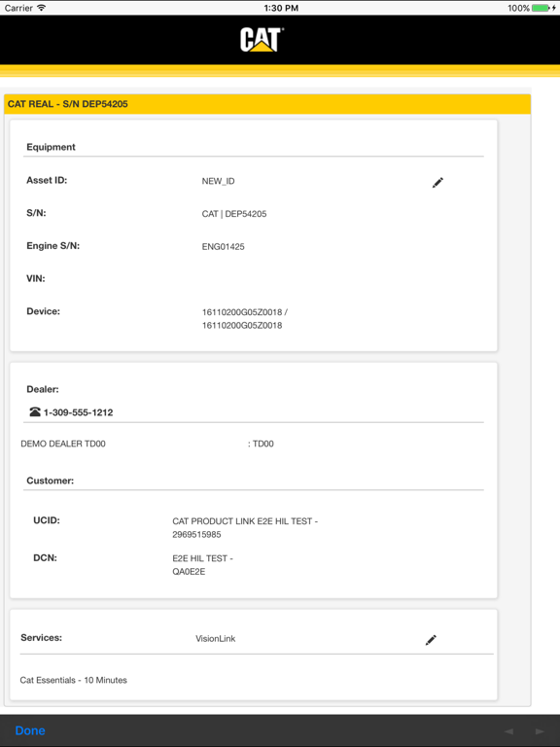This screenshot has height=747, width=560.
Task: Edit the Asset ID with pencil icon
Action: tap(437, 183)
